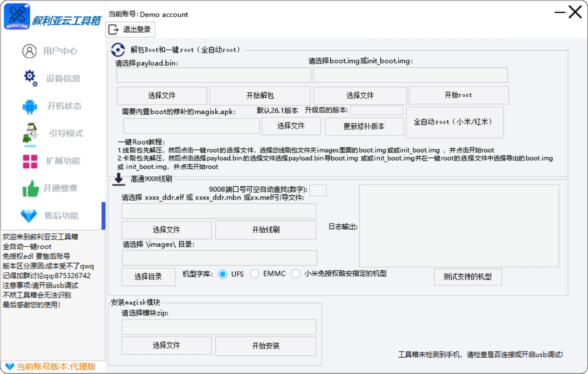
Task: Click the green thumbs-up payment icon
Action: point(30,189)
